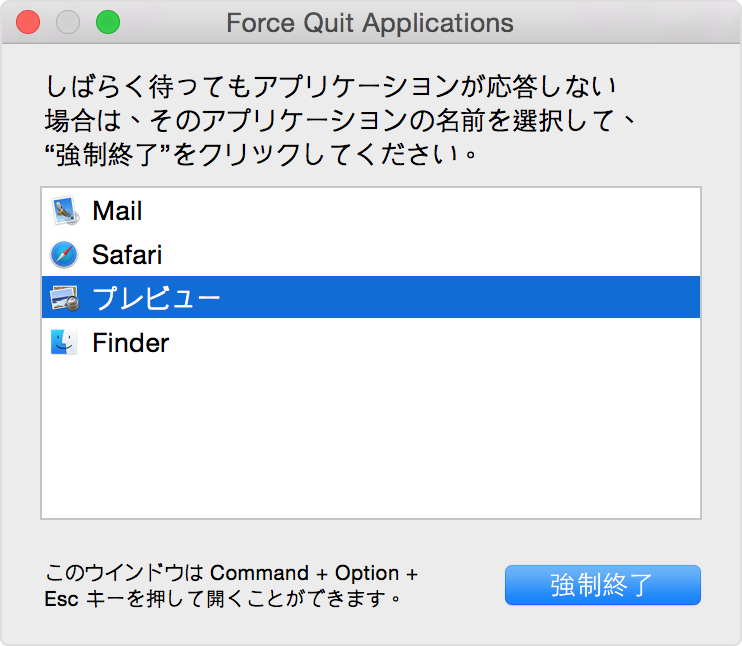The width and height of the screenshot is (742, 646).
Task: Click the Finder smiling face icon
Action: click(x=64, y=342)
